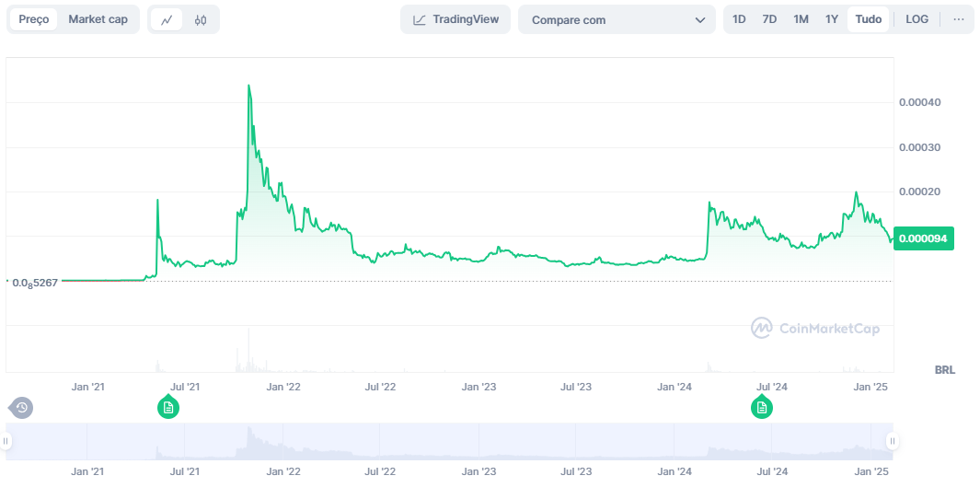Image resolution: width=980 pixels, height=499 pixels.
Task: Click the TradingView chart icon button
Action: click(x=455, y=19)
